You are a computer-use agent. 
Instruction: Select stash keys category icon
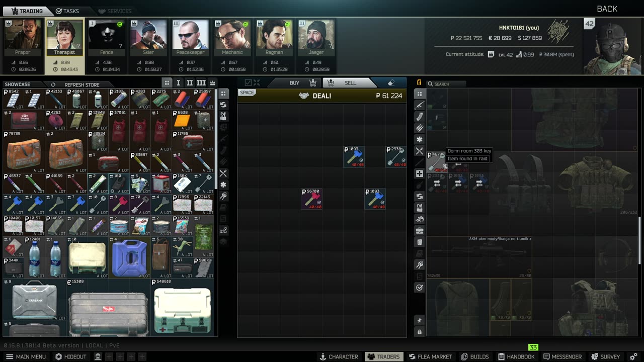pos(420,264)
